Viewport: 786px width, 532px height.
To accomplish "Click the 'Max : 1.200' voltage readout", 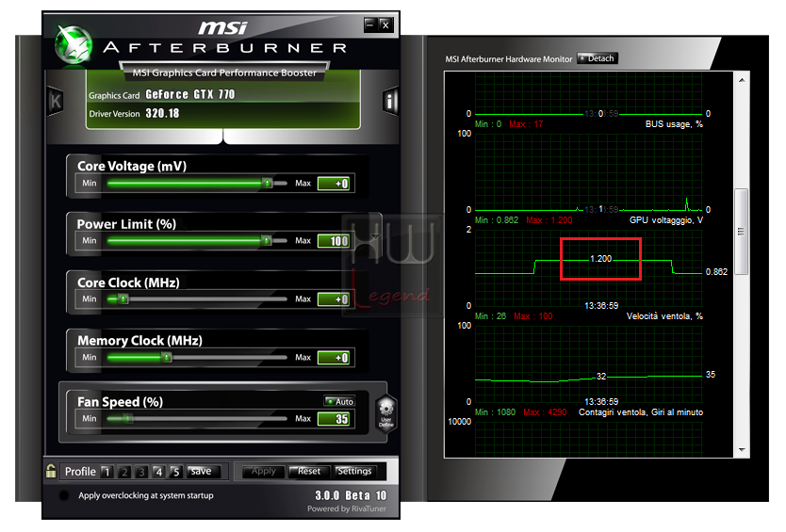I will pos(549,220).
